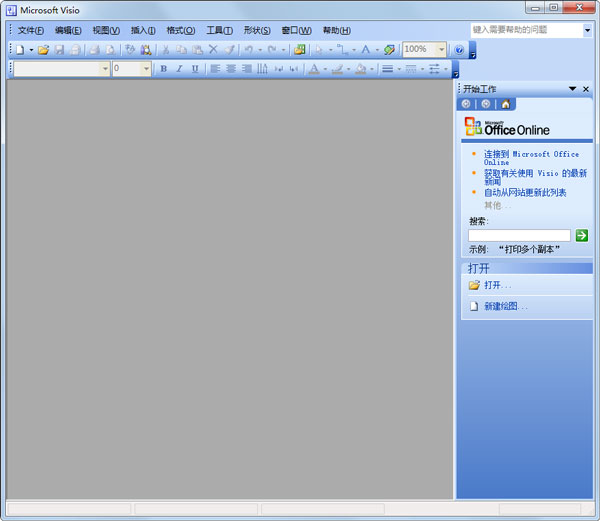Open the 文件(F) menu

[x=31, y=30]
